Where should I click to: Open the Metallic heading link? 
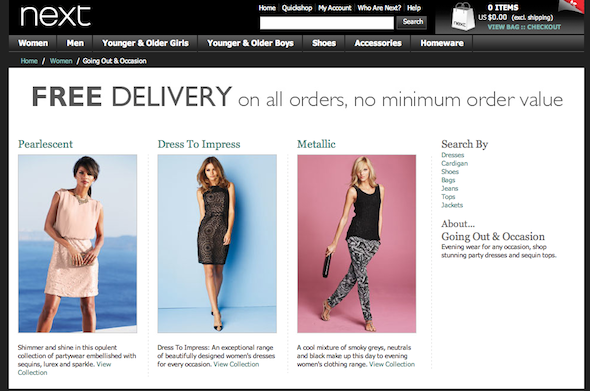316,144
